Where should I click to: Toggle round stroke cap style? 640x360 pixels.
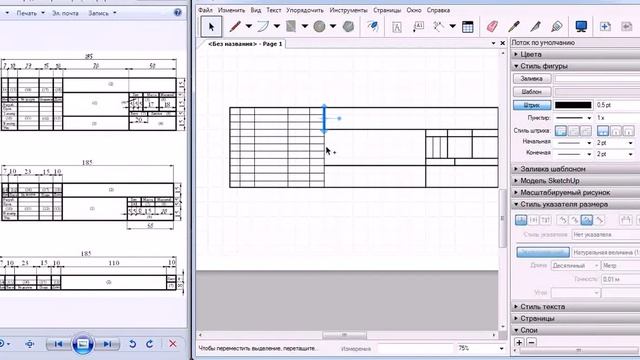(616, 131)
